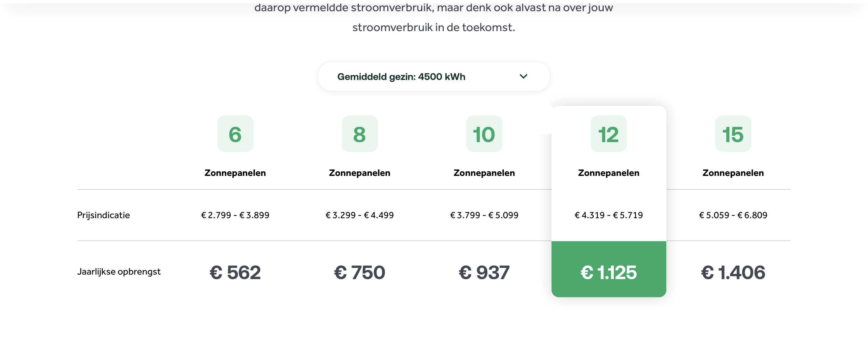
Task: Select the 8 panels number badge
Action: pyautogui.click(x=360, y=134)
